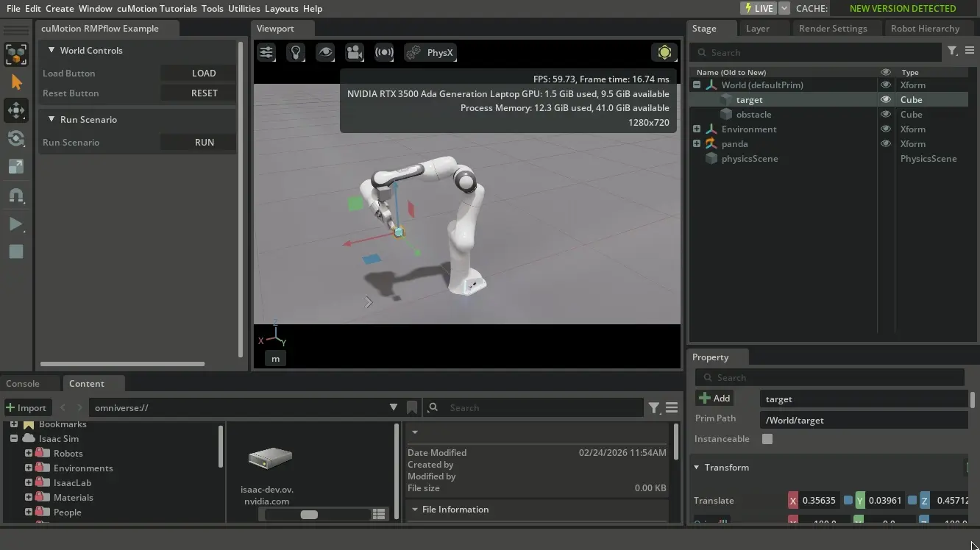Select the Move tool in left toolbar
Screen dimensions: 980x550
point(16,110)
